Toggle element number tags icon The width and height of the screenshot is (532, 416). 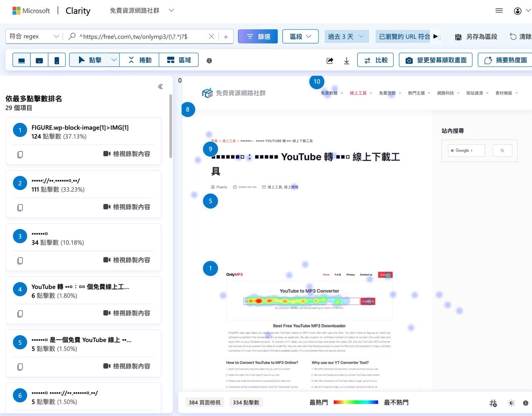click(x=493, y=403)
